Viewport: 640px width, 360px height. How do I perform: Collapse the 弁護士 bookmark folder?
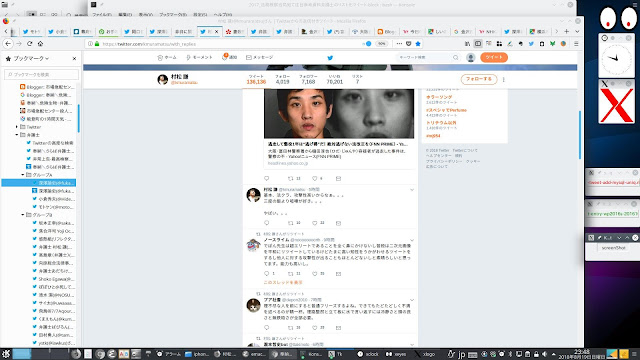[x=16, y=135]
